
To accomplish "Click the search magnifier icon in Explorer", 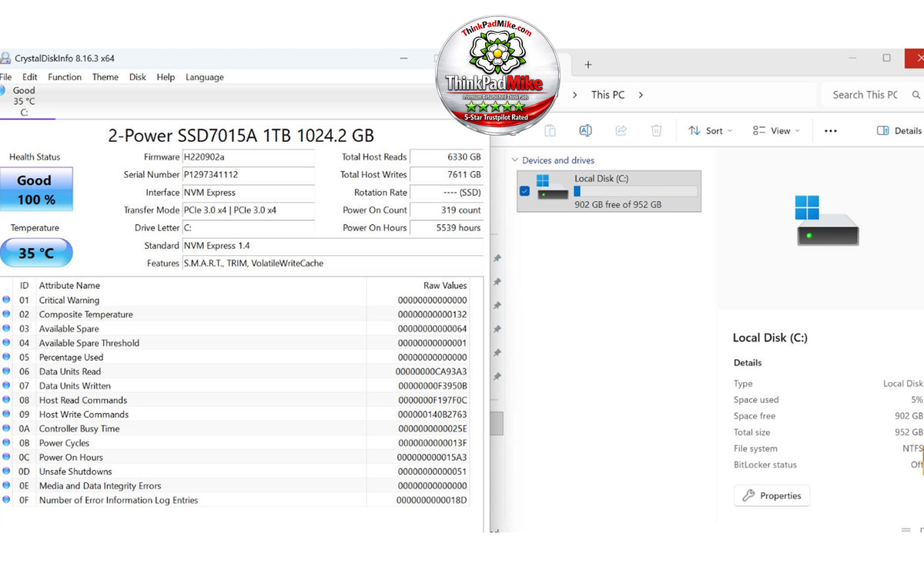I will click(x=916, y=95).
